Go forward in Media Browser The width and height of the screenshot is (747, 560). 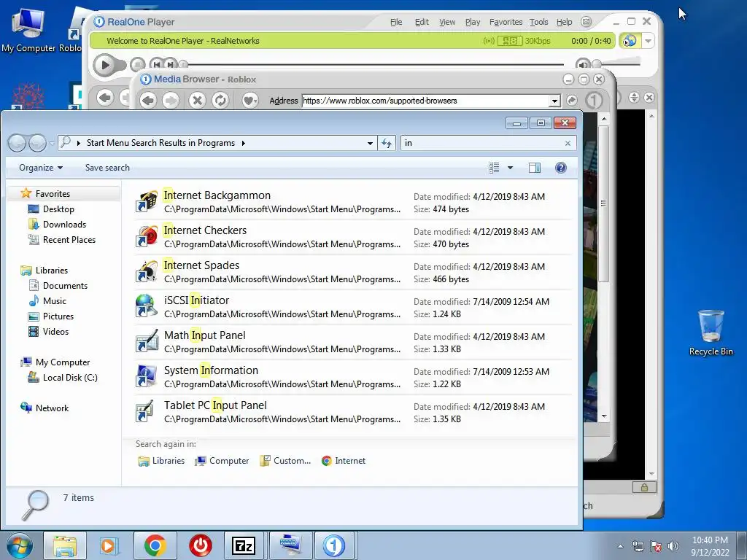coord(171,100)
